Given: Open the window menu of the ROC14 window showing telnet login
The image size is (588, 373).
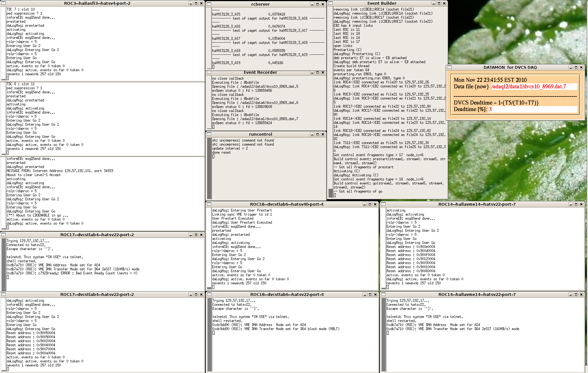Looking at the screenshot, I should pyautogui.click(x=383, y=294).
